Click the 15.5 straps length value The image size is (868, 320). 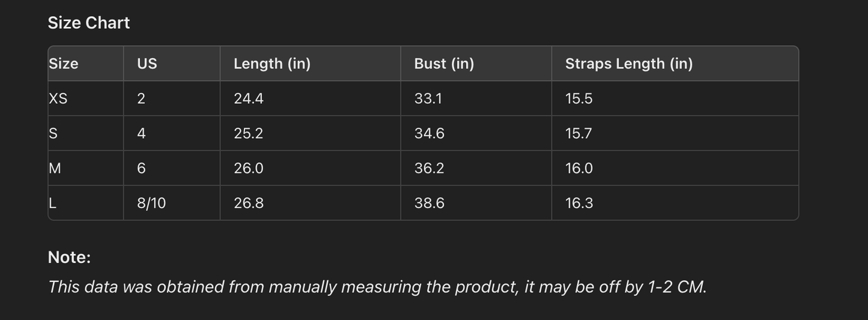(579, 98)
